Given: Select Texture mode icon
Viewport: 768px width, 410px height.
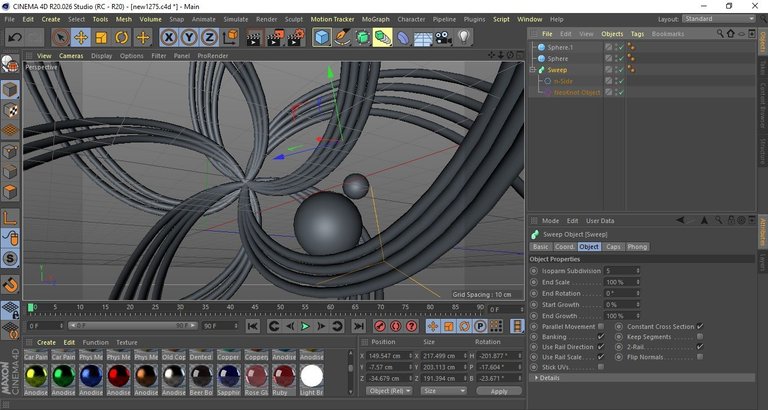Looking at the screenshot, I should point(10,110).
